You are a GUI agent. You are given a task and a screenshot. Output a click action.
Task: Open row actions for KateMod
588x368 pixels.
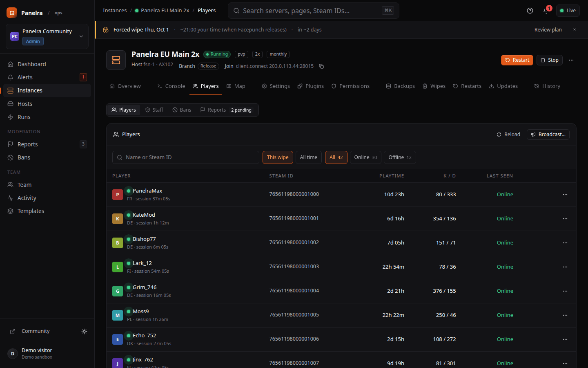[x=565, y=219]
